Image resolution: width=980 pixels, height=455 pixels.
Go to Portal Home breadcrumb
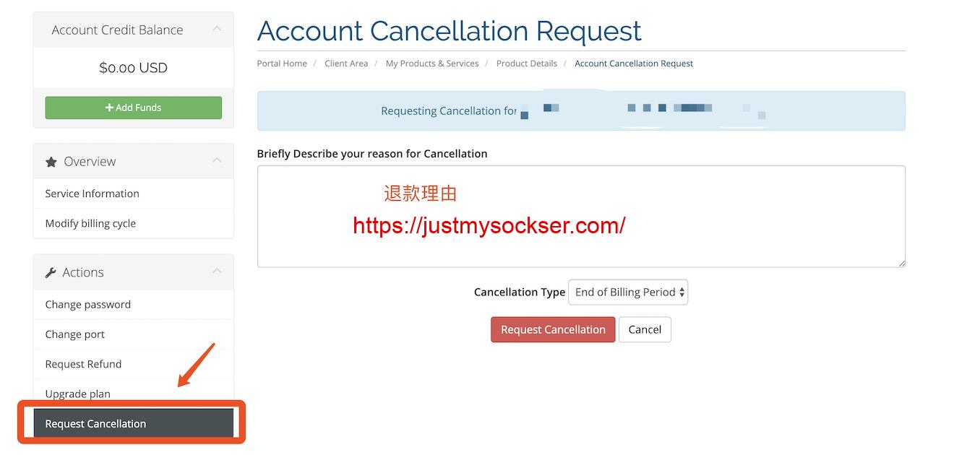click(x=282, y=64)
